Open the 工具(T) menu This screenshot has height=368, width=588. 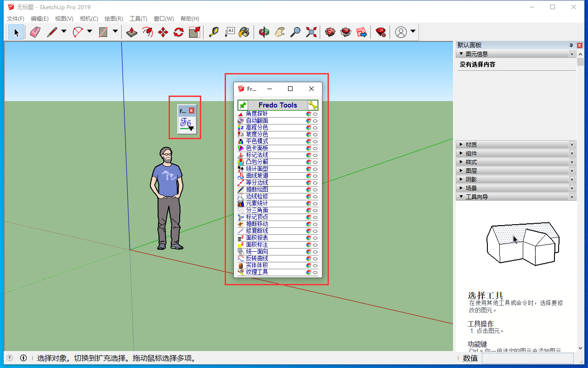click(138, 19)
